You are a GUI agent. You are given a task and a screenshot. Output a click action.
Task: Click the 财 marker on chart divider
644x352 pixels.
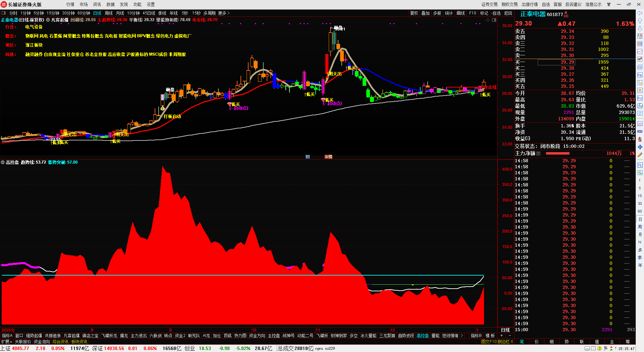308,157
